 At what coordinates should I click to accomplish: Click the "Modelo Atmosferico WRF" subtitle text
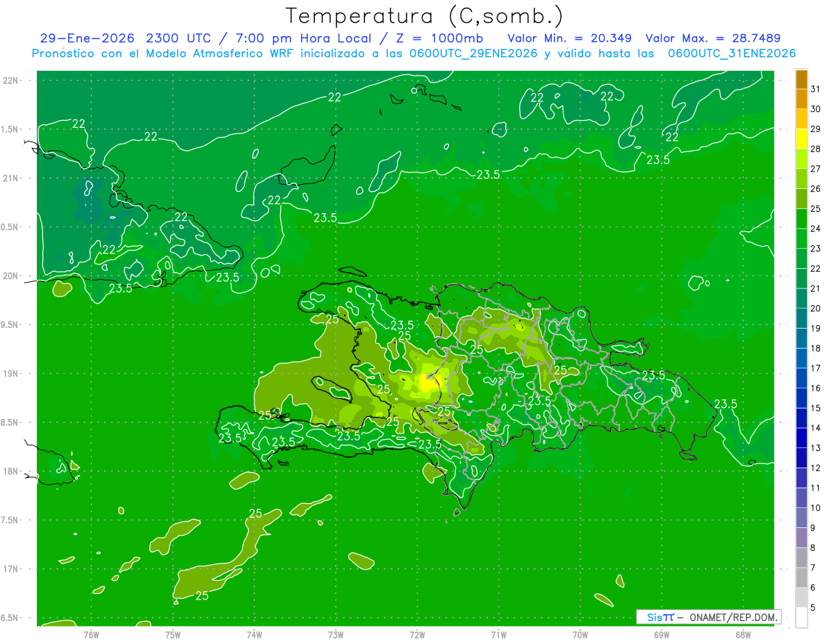point(214,53)
